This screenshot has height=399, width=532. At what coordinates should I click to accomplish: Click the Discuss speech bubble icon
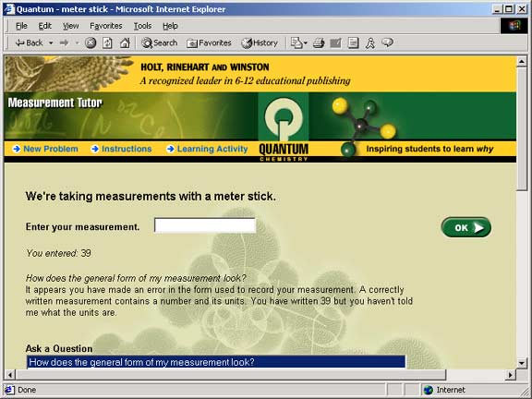pyautogui.click(x=388, y=42)
